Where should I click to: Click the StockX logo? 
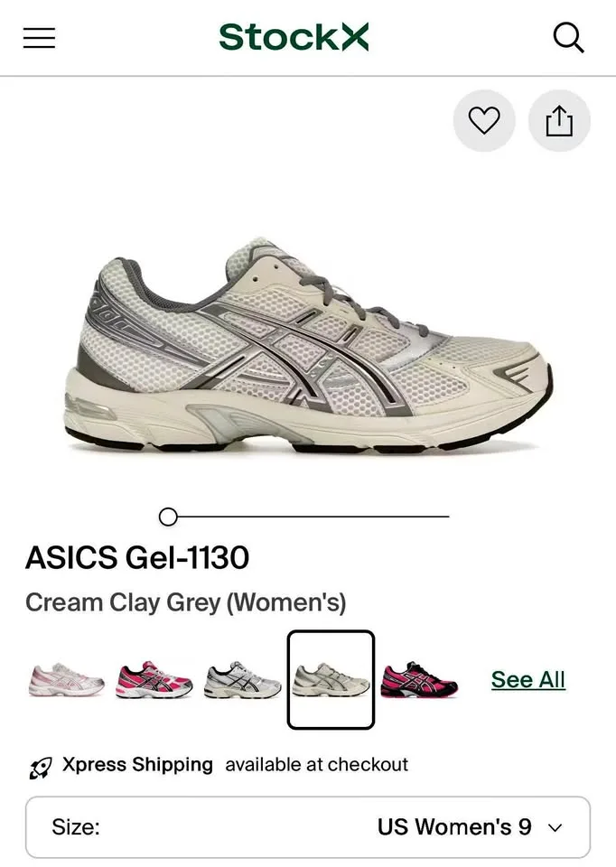294,37
